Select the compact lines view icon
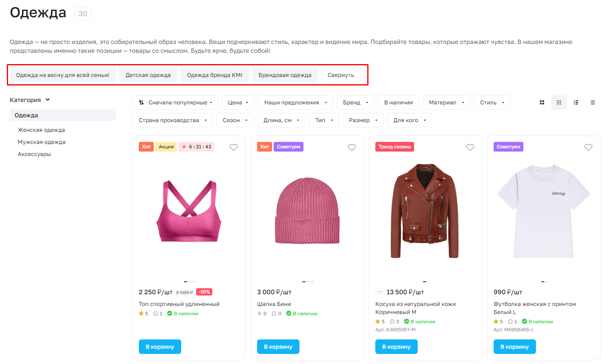Screen dimensions: 609x364 coord(593,102)
